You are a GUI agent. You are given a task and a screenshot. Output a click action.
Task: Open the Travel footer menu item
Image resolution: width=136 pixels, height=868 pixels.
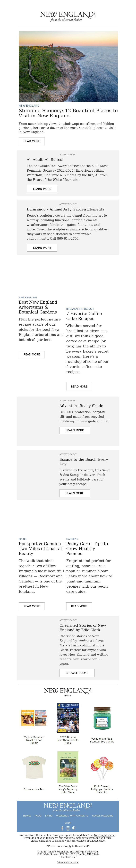tap(27, 816)
